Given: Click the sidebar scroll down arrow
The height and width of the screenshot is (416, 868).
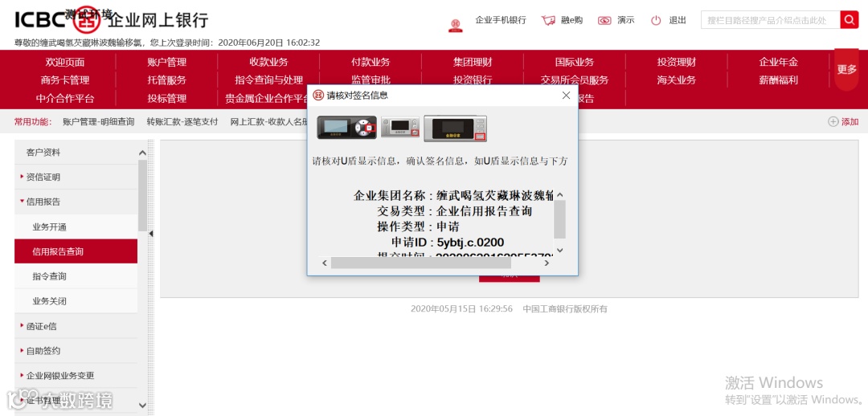Looking at the screenshot, I should point(142,405).
